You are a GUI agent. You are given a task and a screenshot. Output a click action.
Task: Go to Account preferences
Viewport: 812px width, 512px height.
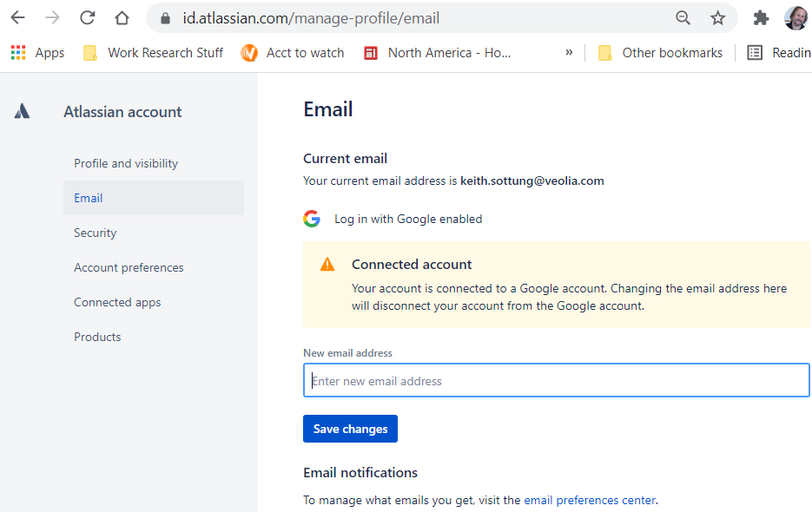pyautogui.click(x=129, y=267)
